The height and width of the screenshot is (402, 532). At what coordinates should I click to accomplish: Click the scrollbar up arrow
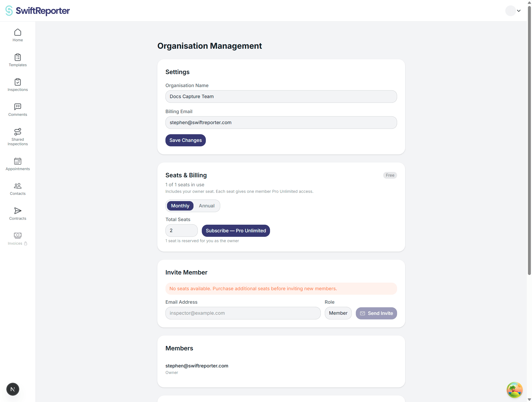tap(529, 2)
